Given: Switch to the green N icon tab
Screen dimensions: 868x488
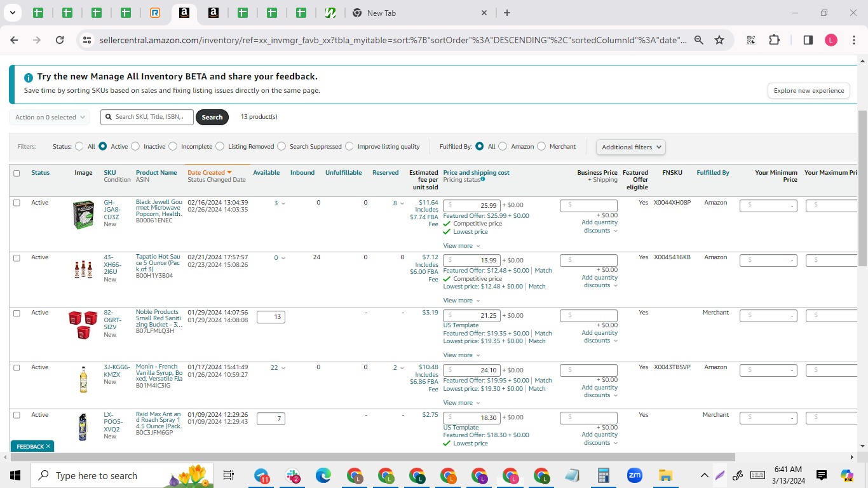Looking at the screenshot, I should pyautogui.click(x=330, y=13).
